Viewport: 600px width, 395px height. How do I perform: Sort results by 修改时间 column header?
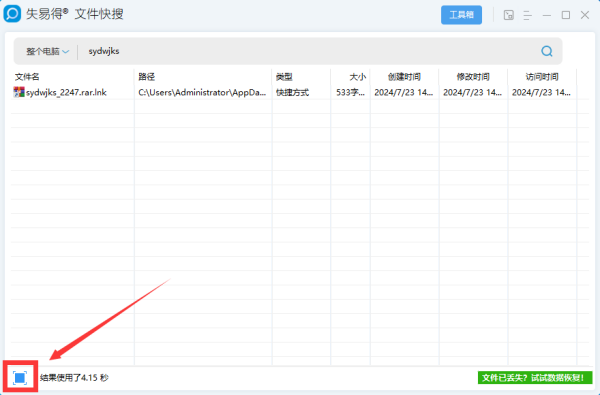473,77
